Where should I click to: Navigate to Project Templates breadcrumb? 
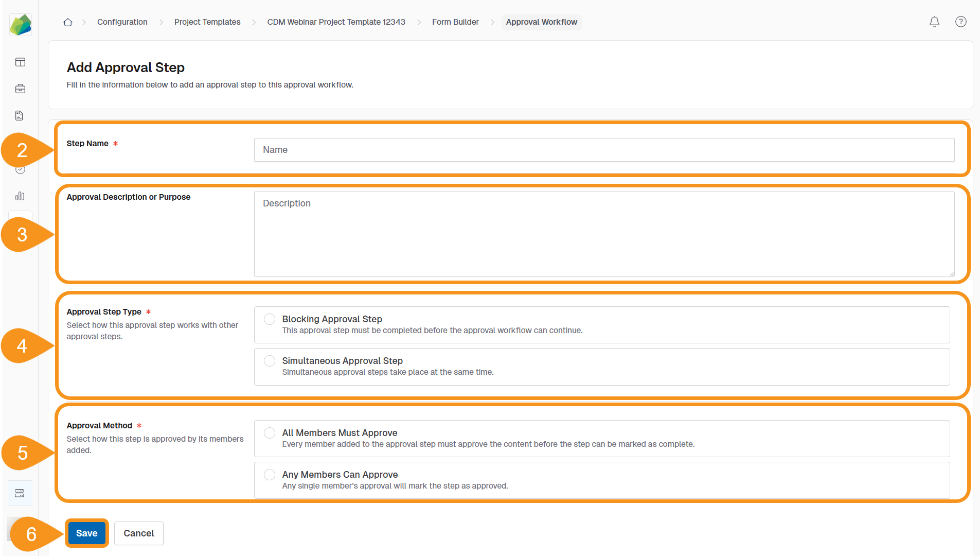[207, 22]
